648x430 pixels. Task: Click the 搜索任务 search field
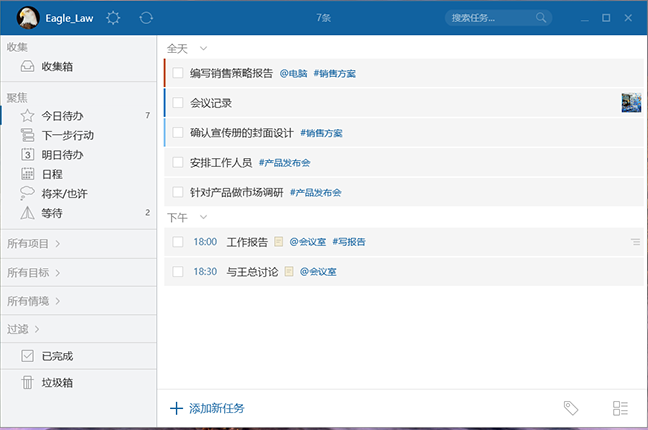(490, 18)
